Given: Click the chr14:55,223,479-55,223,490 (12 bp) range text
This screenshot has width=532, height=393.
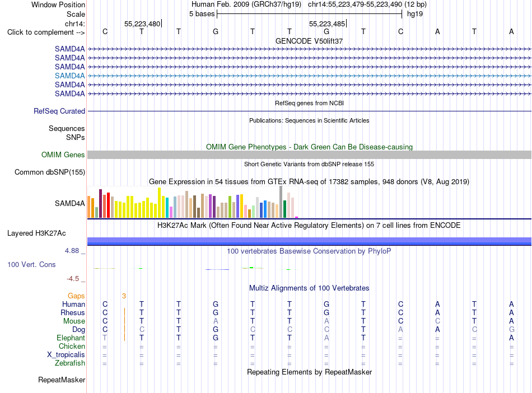Looking at the screenshot, I should tap(367, 4).
